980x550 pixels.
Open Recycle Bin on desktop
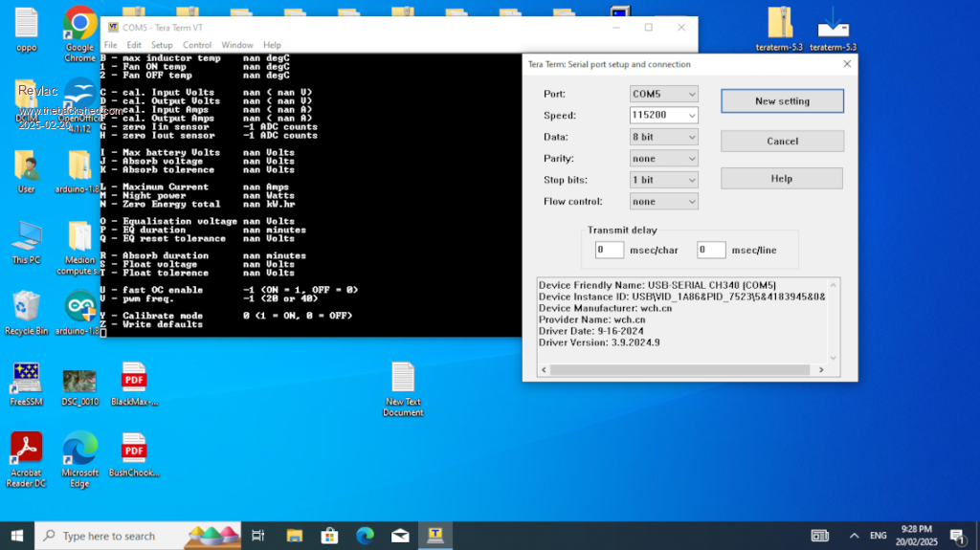[26, 308]
